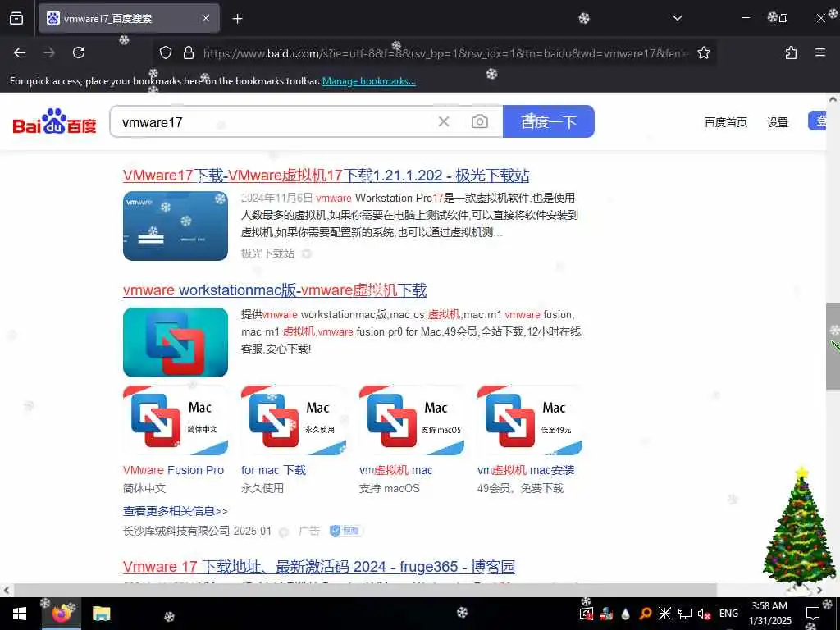This screenshot has width=840, height=630.
Task: Open the 百度首页 link
Action: [x=725, y=122]
